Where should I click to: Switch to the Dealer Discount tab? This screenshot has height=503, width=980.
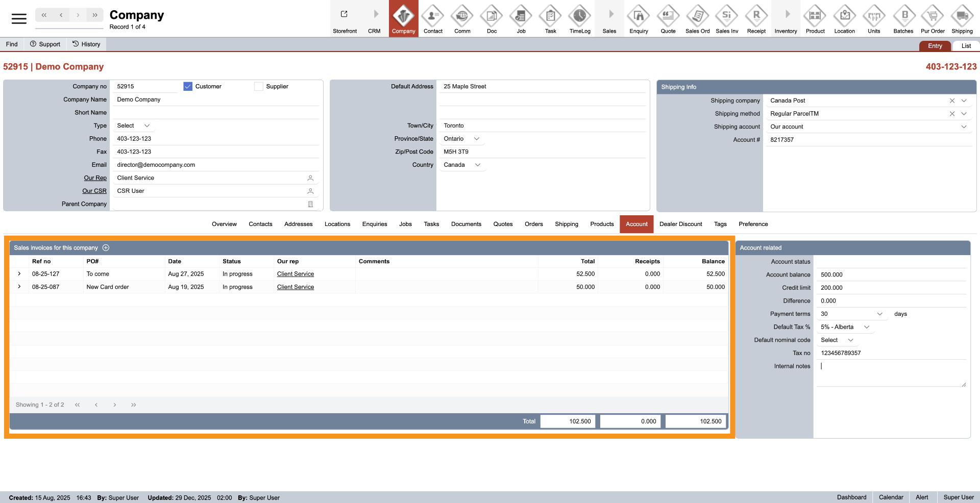680,224
